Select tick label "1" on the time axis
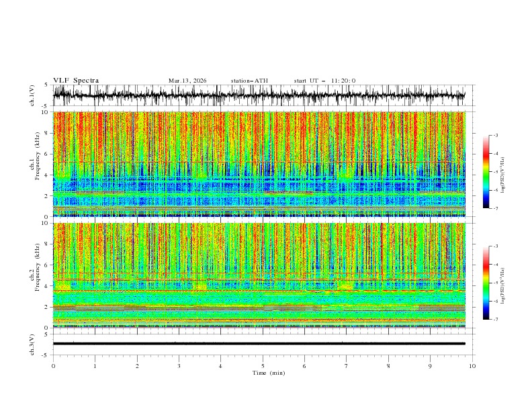 coord(95,366)
